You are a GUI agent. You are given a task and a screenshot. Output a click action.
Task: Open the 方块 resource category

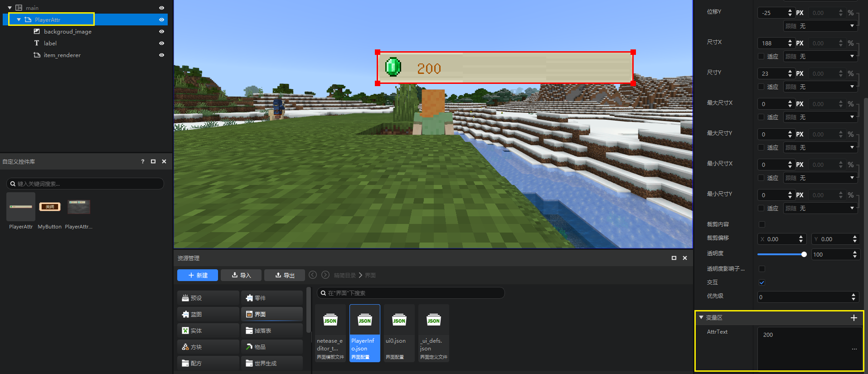[208, 347]
